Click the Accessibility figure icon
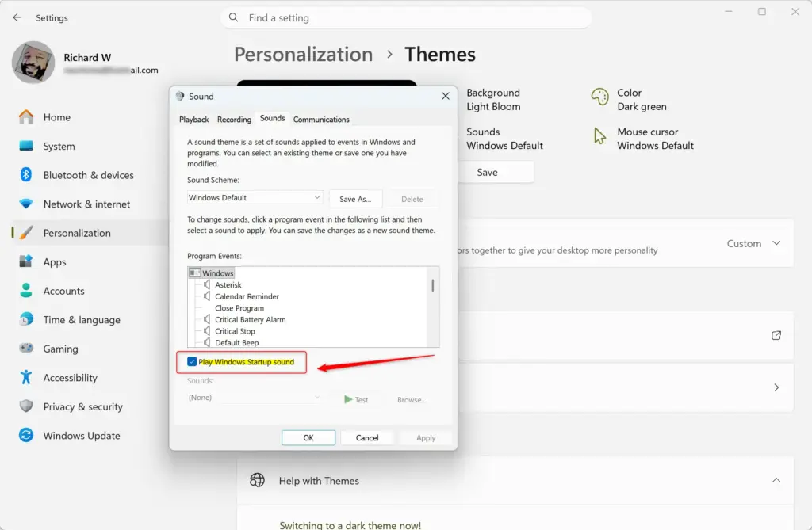812x530 pixels. [x=26, y=377]
